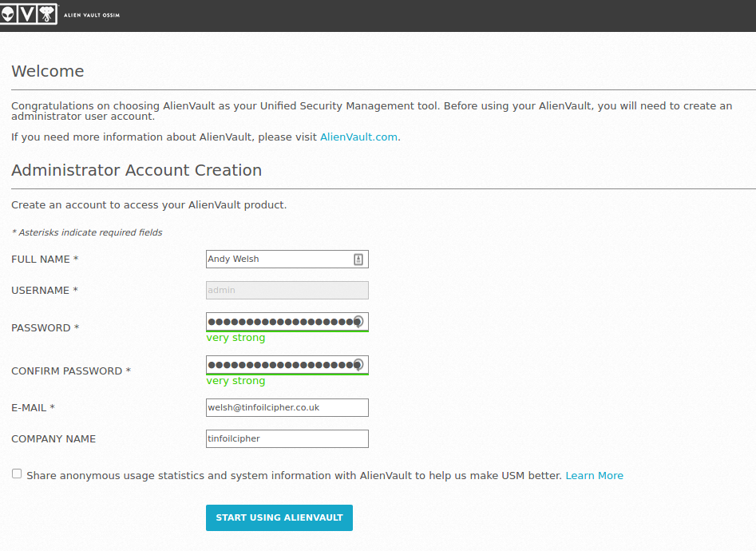Enable sharing anonymous usage statistics checkbox
Screen dimensions: 756x551
point(17,474)
